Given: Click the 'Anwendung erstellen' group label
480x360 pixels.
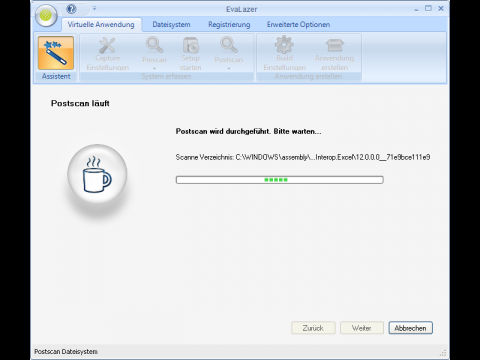Looking at the screenshot, I should coord(308,76).
